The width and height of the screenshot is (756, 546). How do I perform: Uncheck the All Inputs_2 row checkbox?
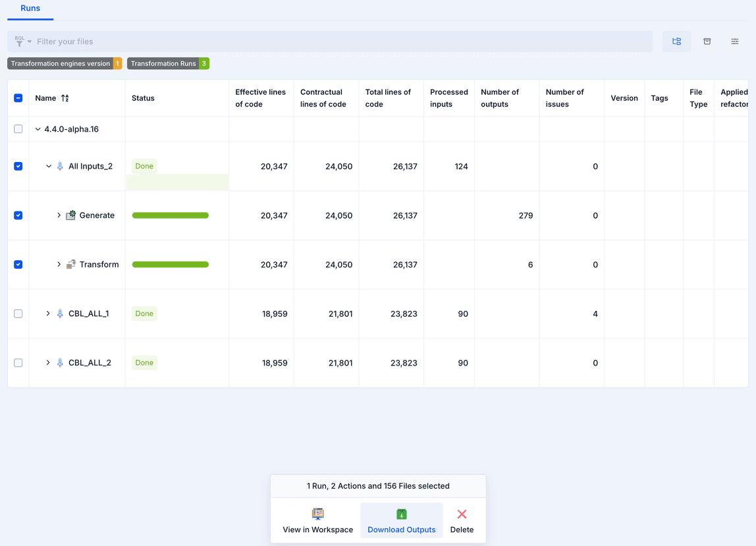coord(18,166)
